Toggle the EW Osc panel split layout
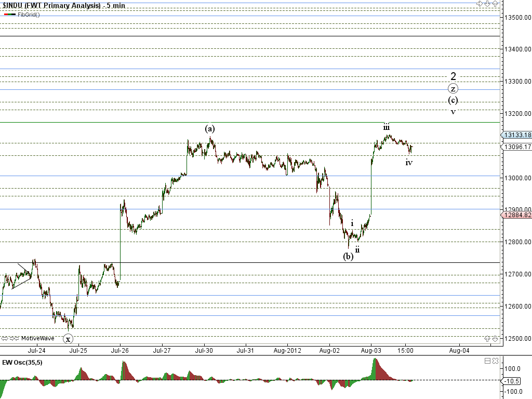Screen dimensions: 532x399 pos(488,361)
